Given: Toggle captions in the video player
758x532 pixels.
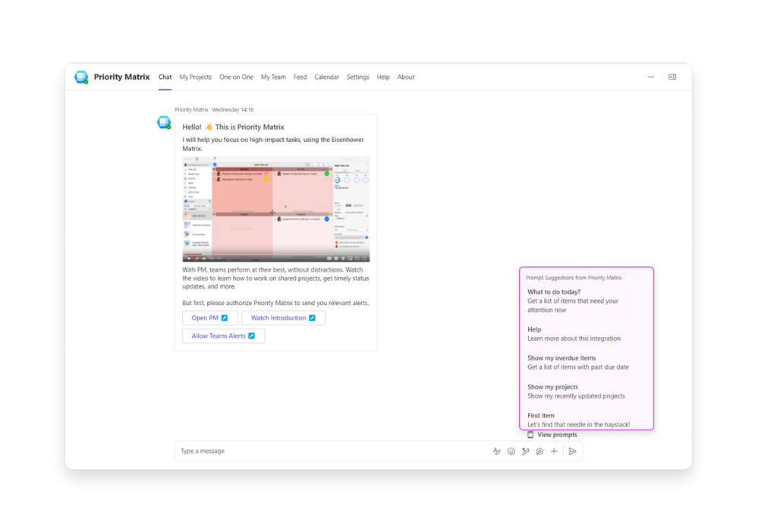Looking at the screenshot, I should (x=336, y=258).
